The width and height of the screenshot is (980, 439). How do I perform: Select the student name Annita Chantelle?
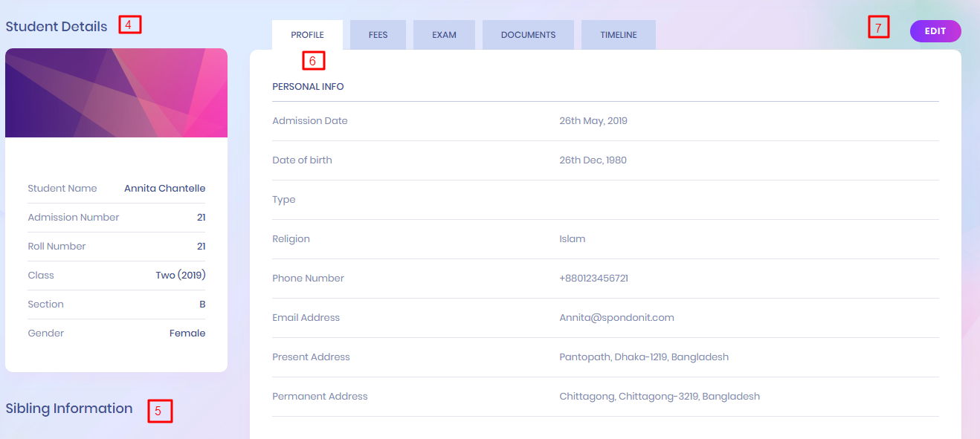click(x=164, y=188)
